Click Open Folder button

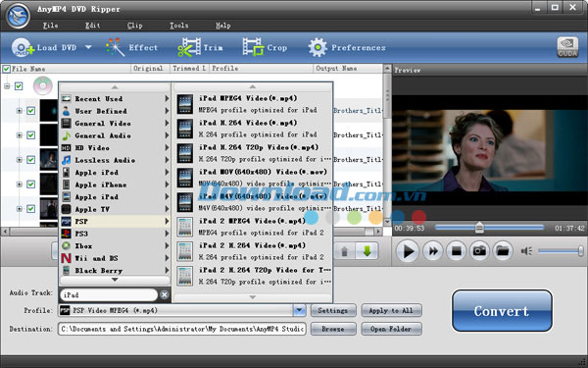click(391, 329)
